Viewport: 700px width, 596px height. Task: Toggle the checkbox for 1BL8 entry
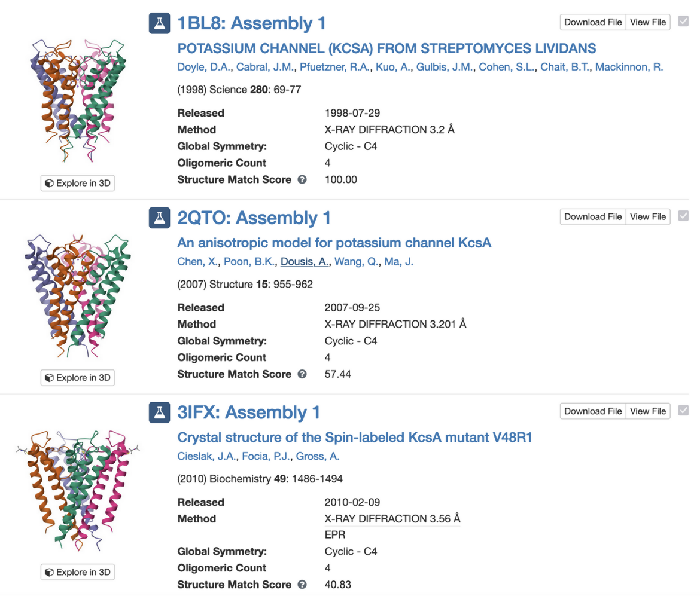pyautogui.click(x=683, y=22)
